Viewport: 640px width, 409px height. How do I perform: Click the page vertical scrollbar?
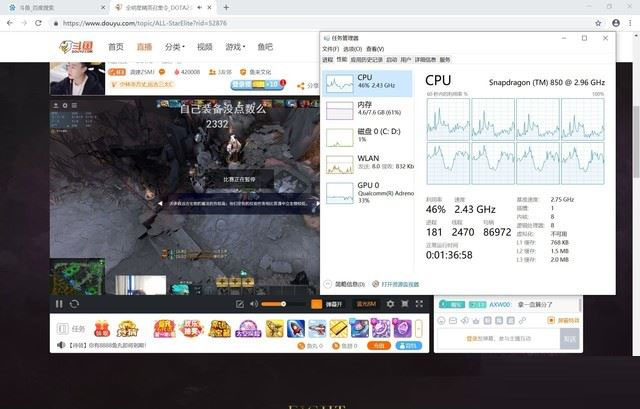tap(636, 142)
